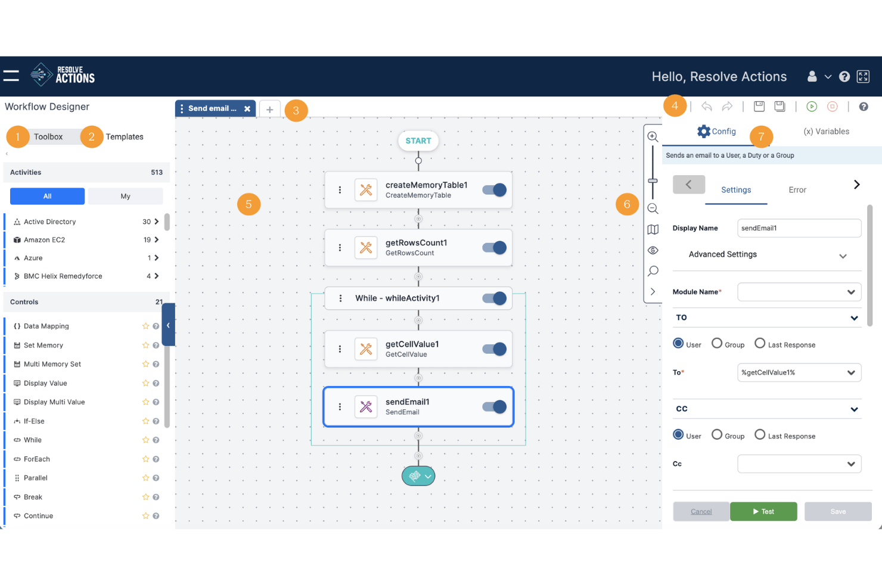Open the Variables tab

(826, 132)
